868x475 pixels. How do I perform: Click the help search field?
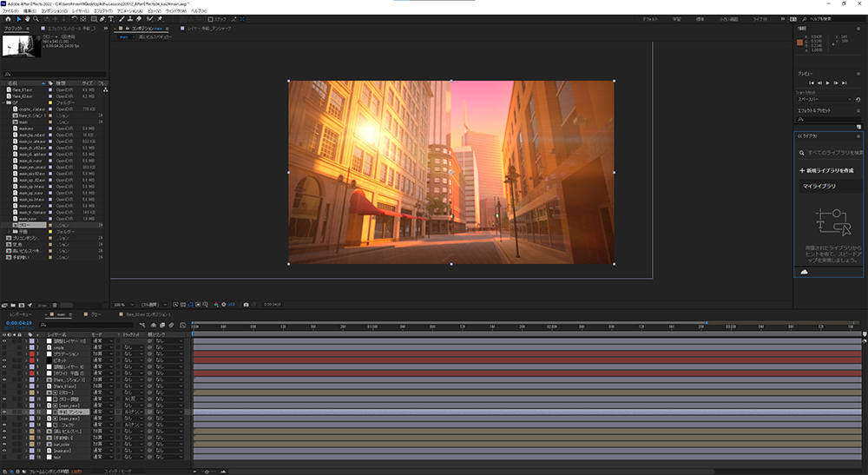(834, 19)
